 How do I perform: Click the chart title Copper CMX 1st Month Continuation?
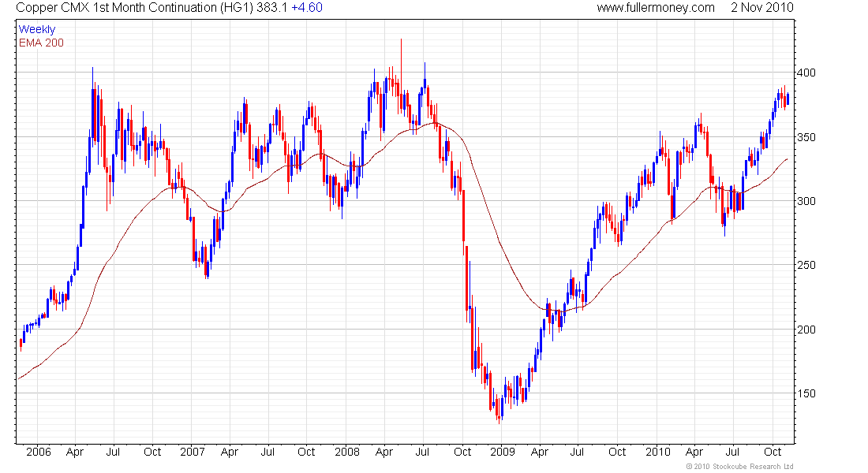coord(116,8)
